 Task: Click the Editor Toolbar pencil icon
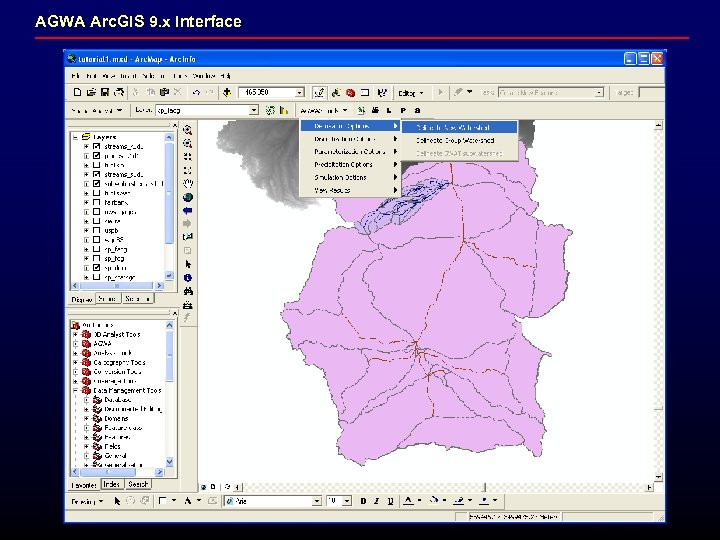tap(319, 92)
